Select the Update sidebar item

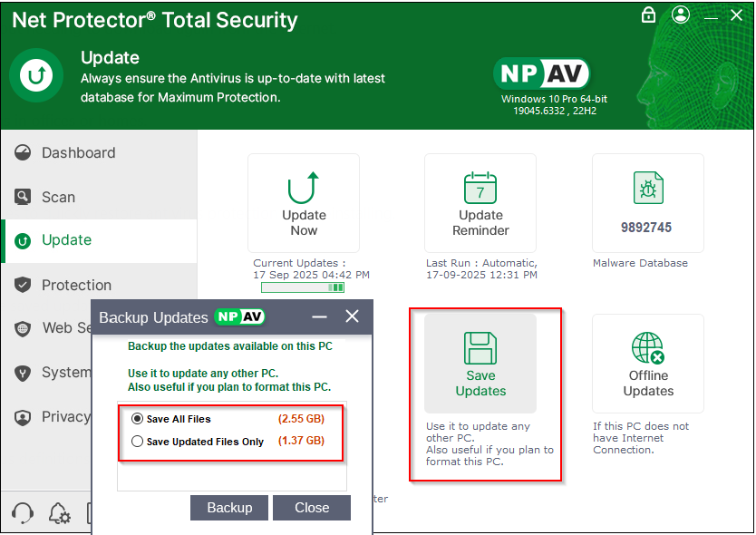point(66,240)
